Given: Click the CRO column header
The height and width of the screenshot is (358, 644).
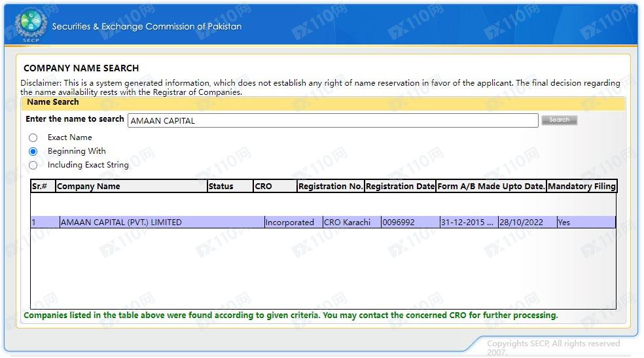Looking at the screenshot, I should point(275,187).
